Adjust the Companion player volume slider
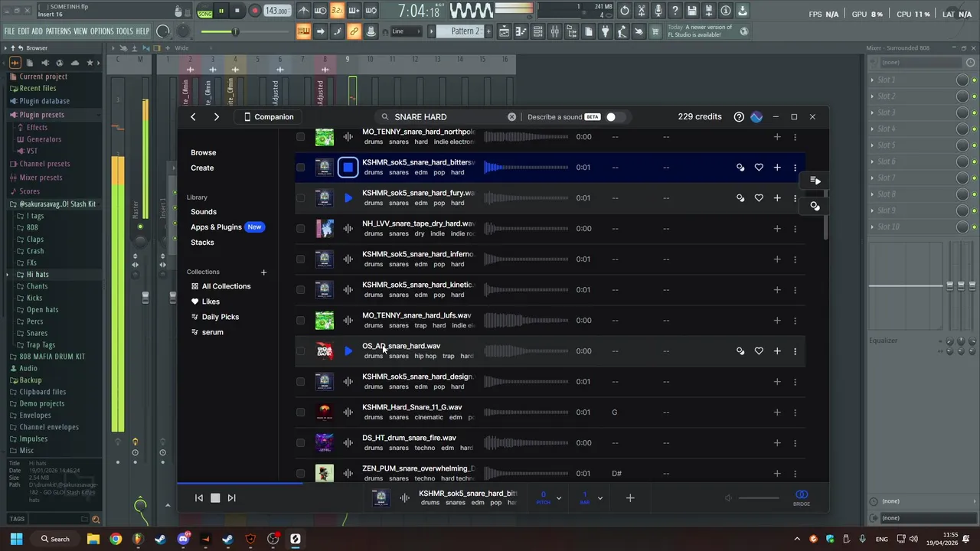Screen dimensions: 980x551 coord(759,498)
